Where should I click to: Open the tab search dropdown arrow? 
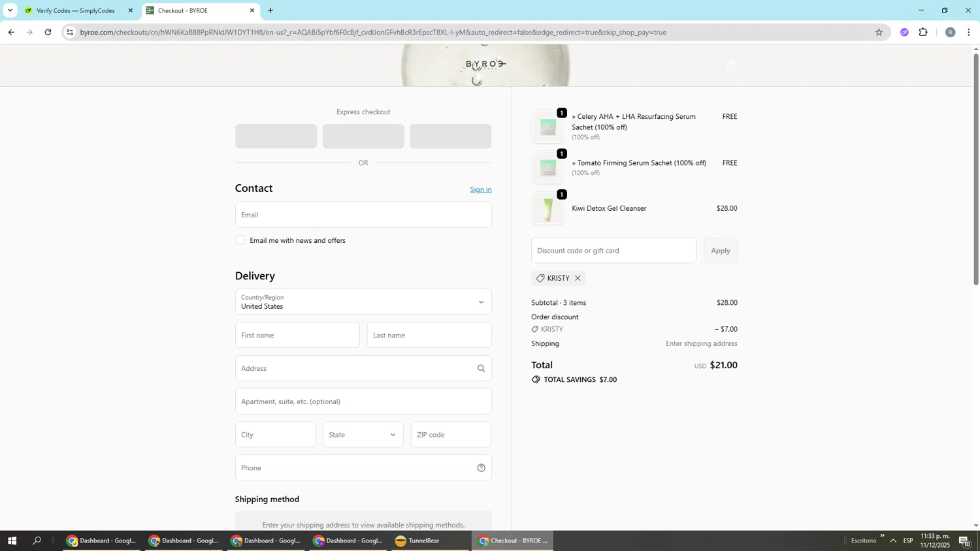point(10,10)
